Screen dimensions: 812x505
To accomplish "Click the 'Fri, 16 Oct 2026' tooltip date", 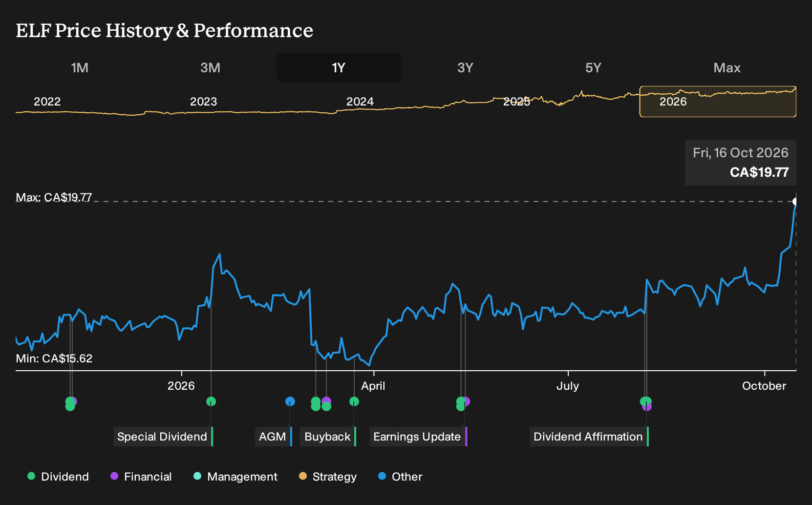I will (741, 153).
